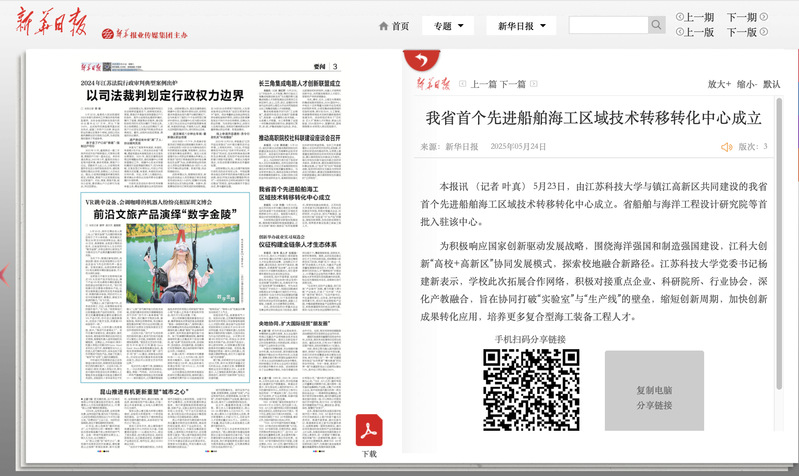Click the magnifier search icon
This screenshot has width=799, height=476.
(657, 26)
